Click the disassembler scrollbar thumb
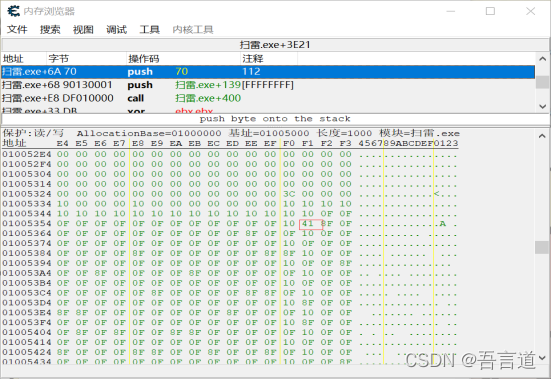 click(x=542, y=82)
